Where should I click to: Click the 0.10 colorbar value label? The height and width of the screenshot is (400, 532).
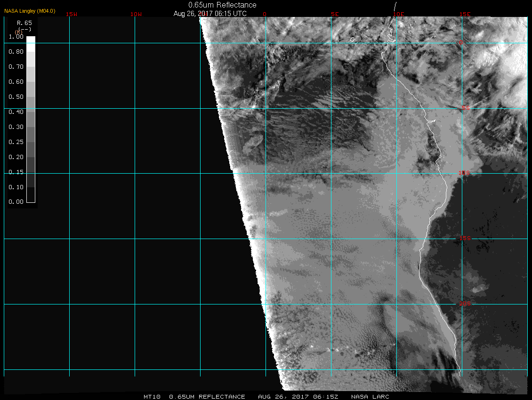16,187
